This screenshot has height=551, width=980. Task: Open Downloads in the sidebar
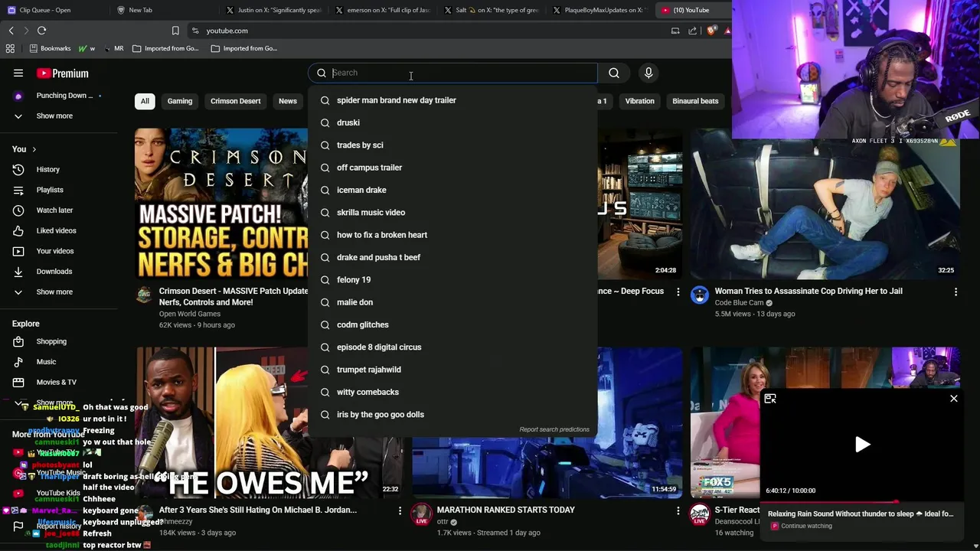pyautogui.click(x=54, y=272)
